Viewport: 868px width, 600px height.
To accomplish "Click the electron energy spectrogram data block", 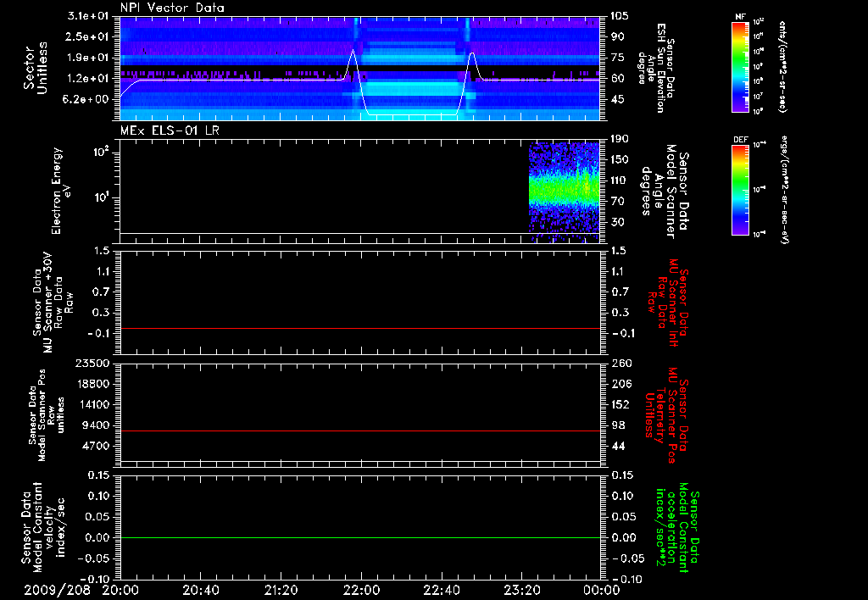I will (x=563, y=192).
